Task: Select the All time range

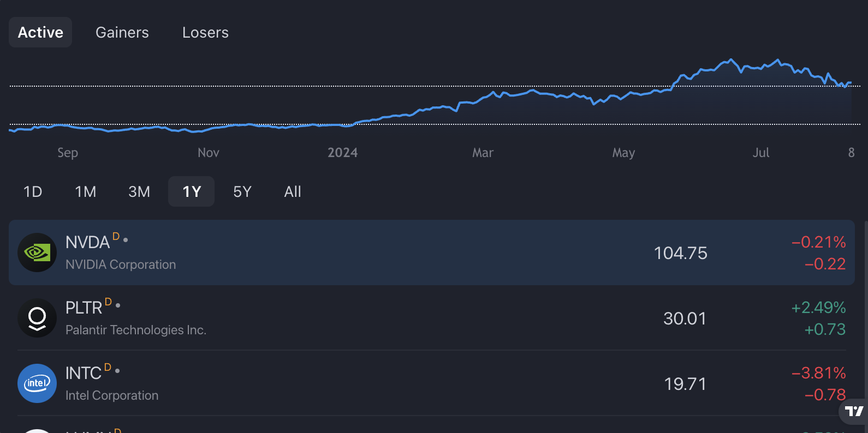Action: tap(293, 191)
